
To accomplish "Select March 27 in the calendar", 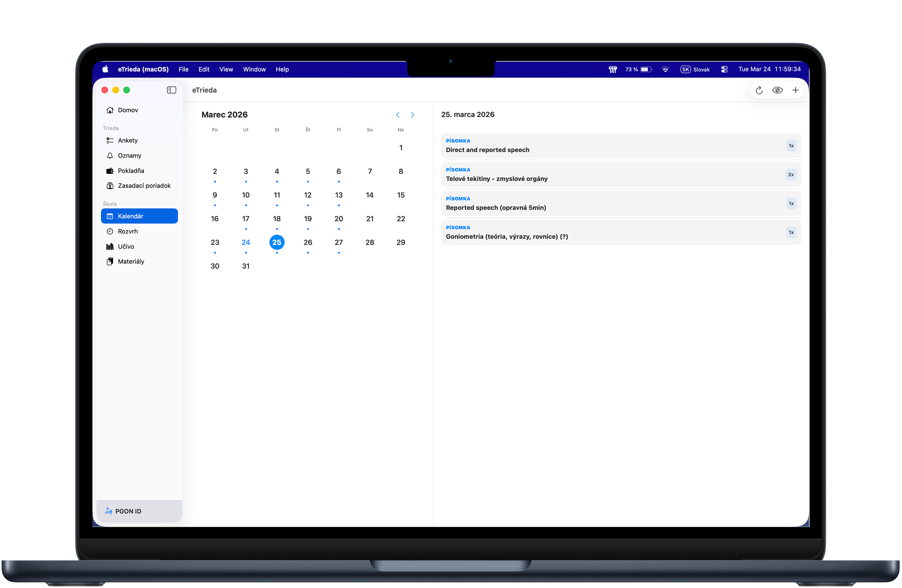I will point(339,242).
